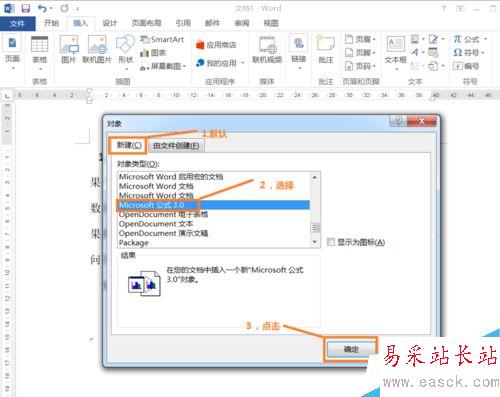500x397 pixels.
Task: Click the OK (确定) button
Action: click(x=351, y=349)
